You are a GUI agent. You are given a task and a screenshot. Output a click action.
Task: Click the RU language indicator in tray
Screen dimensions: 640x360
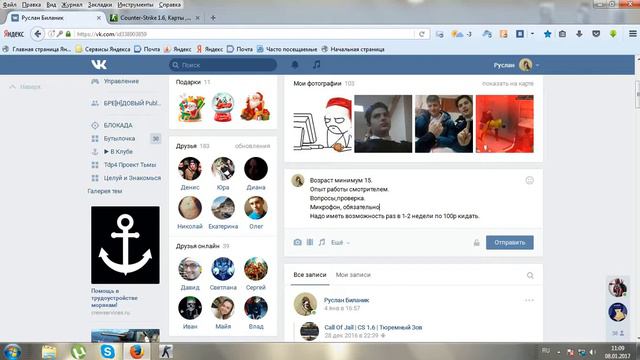pos(546,351)
